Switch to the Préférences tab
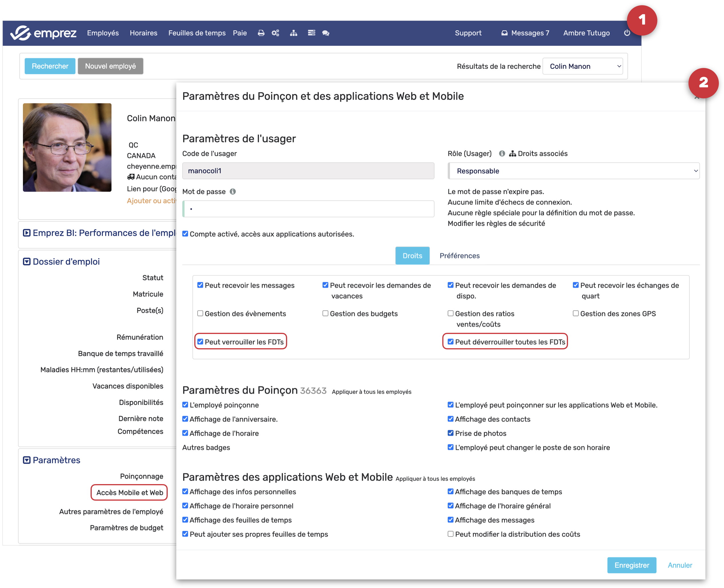Image resolution: width=724 pixels, height=588 pixels. (x=459, y=256)
